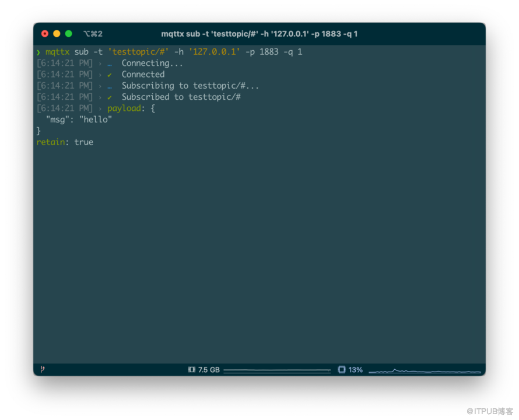The image size is (519, 420).
Task: Click the retain: true output line
Action: (65, 142)
